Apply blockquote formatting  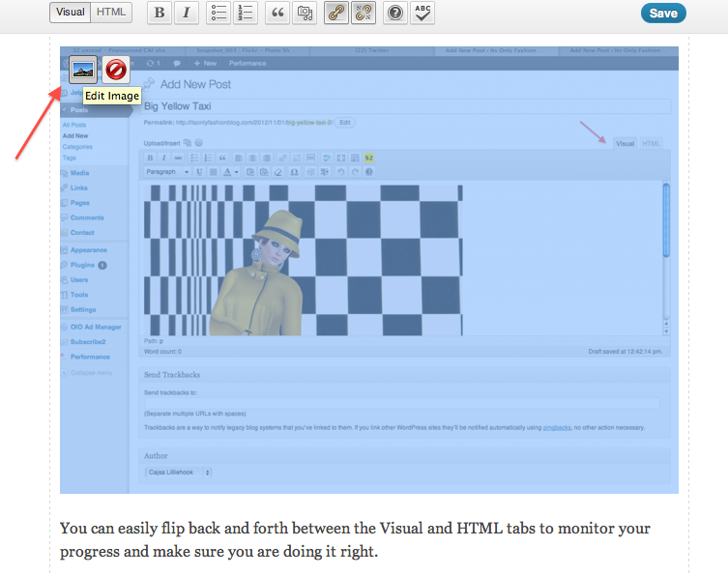277,14
